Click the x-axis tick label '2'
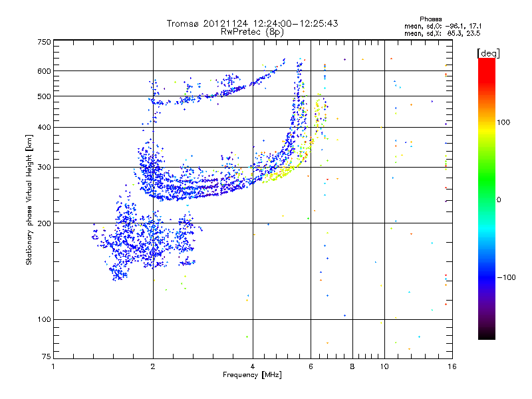 pyautogui.click(x=153, y=366)
